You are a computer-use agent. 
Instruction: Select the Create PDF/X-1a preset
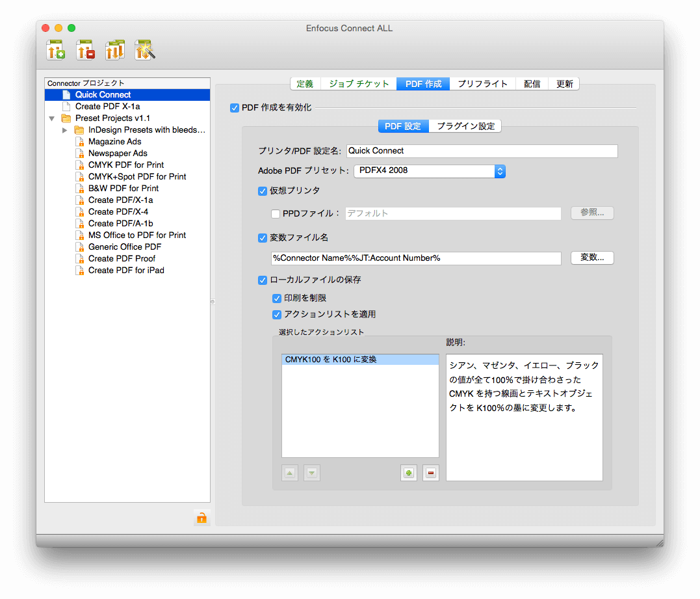(120, 200)
